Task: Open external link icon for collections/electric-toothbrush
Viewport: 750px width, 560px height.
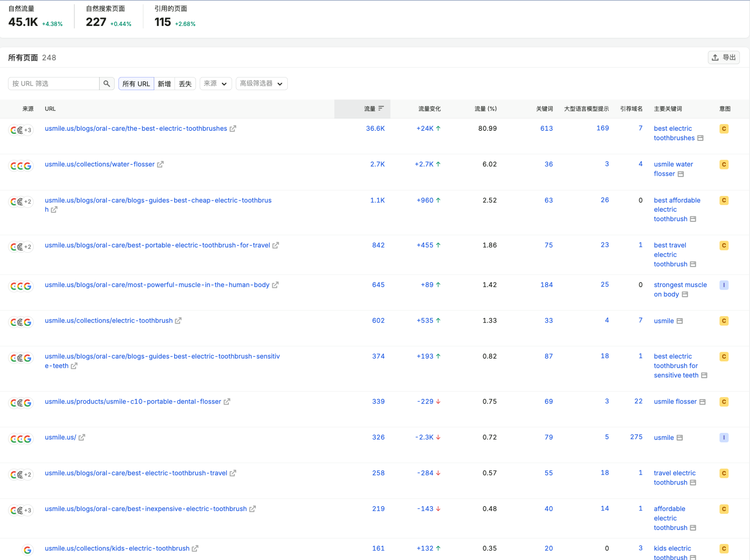Action: [x=178, y=321]
